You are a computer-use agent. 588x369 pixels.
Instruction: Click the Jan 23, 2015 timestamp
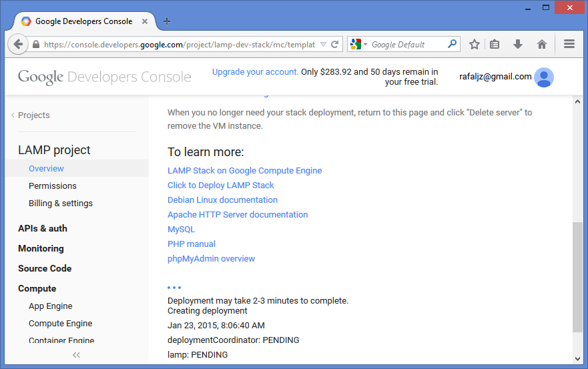[x=216, y=326]
